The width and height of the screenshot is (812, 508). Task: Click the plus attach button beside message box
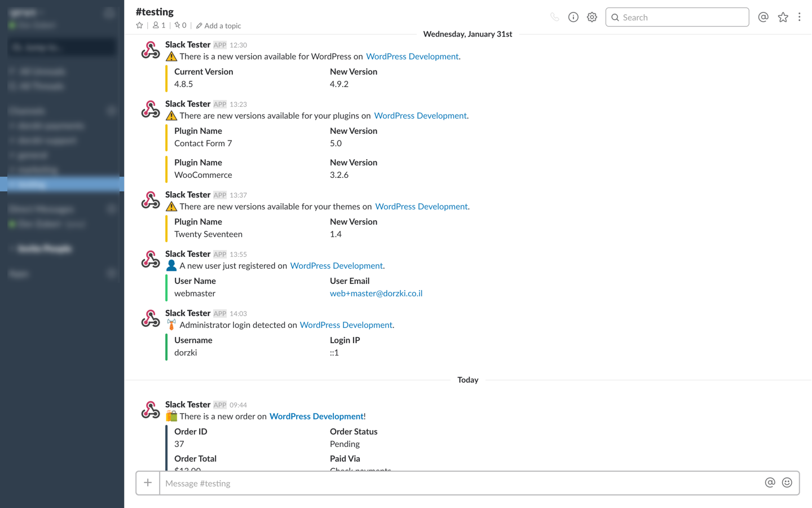pyautogui.click(x=148, y=483)
